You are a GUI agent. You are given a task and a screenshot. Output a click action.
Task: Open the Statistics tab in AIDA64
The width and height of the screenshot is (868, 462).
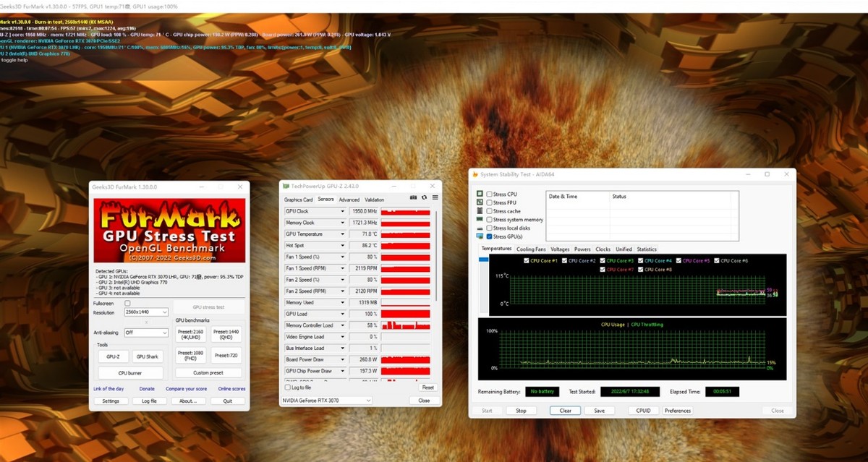tap(646, 249)
